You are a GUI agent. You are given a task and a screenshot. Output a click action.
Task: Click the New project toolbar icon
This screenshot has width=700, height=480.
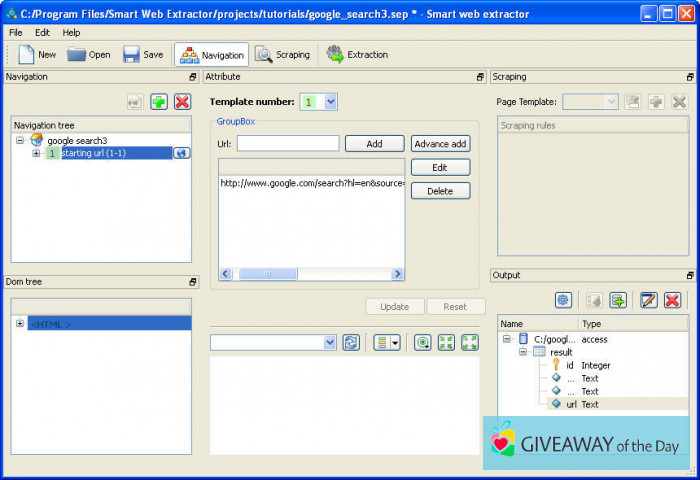(26, 55)
